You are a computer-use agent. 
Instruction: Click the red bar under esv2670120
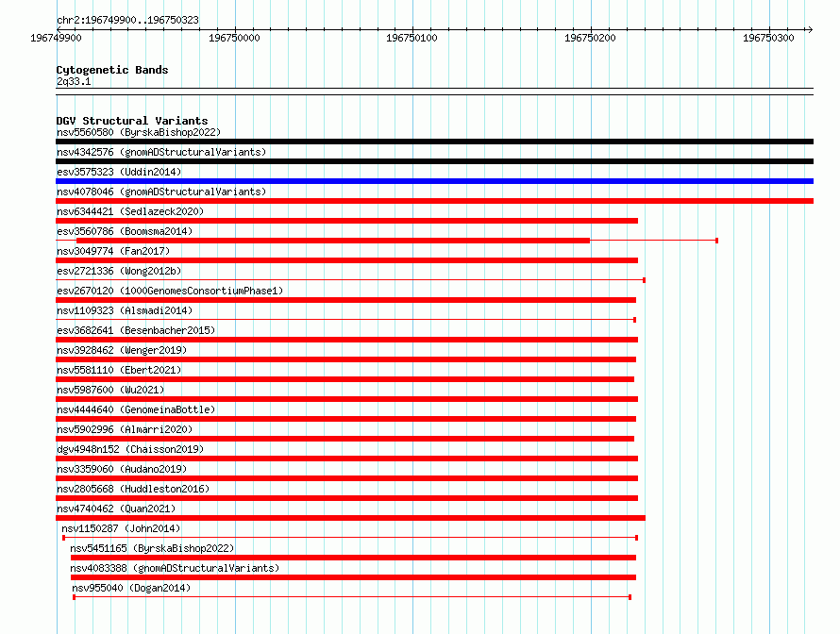(x=345, y=300)
